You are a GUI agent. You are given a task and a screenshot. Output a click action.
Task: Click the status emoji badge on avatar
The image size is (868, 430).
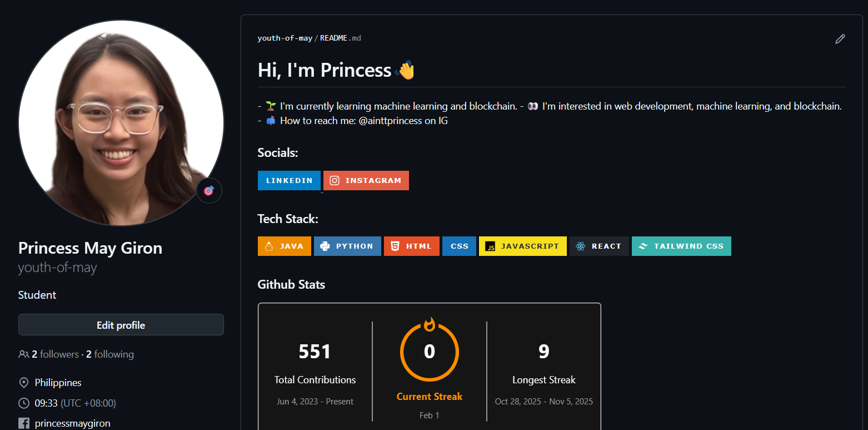[209, 191]
